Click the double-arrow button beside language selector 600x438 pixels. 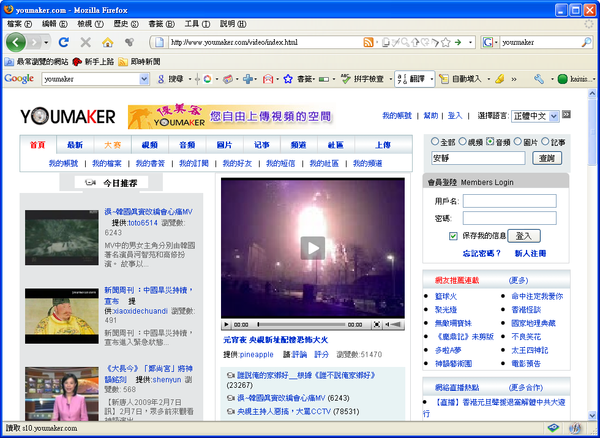[x=566, y=114]
